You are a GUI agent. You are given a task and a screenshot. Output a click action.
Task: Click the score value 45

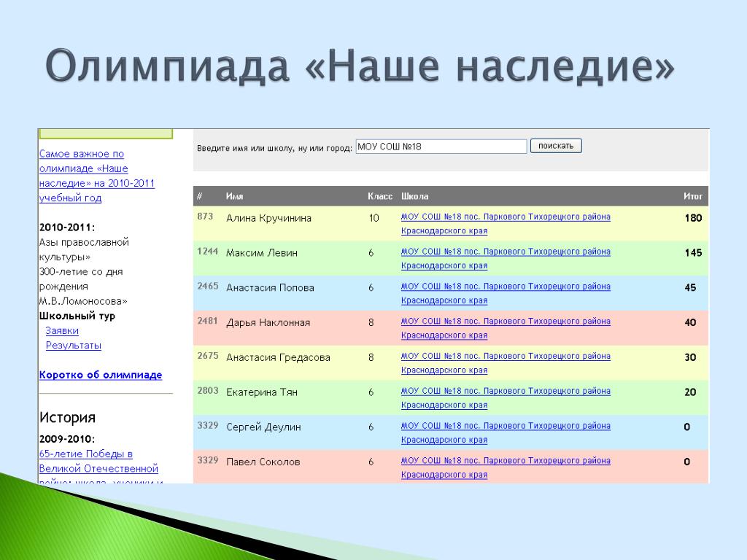[690, 287]
